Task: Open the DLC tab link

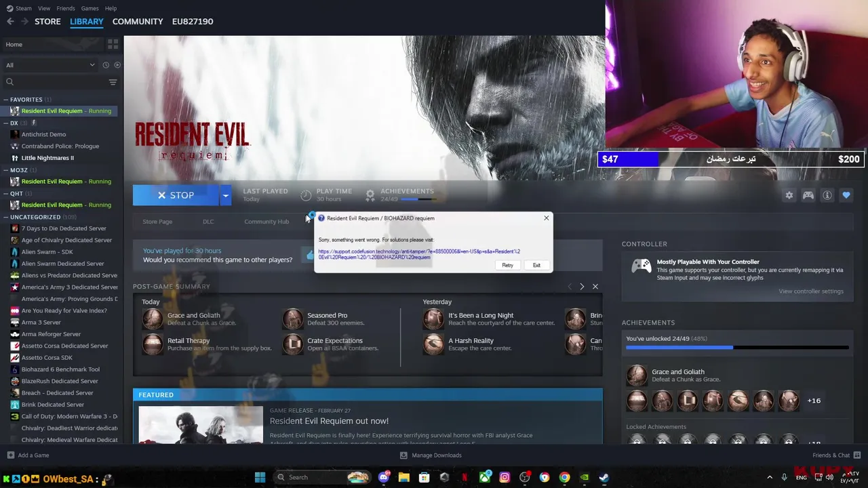Action: click(208, 222)
